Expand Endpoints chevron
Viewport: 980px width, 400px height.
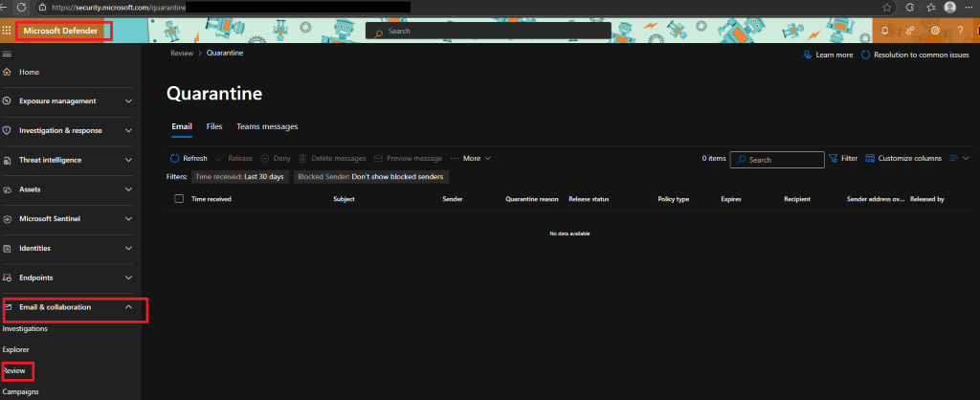point(129,278)
